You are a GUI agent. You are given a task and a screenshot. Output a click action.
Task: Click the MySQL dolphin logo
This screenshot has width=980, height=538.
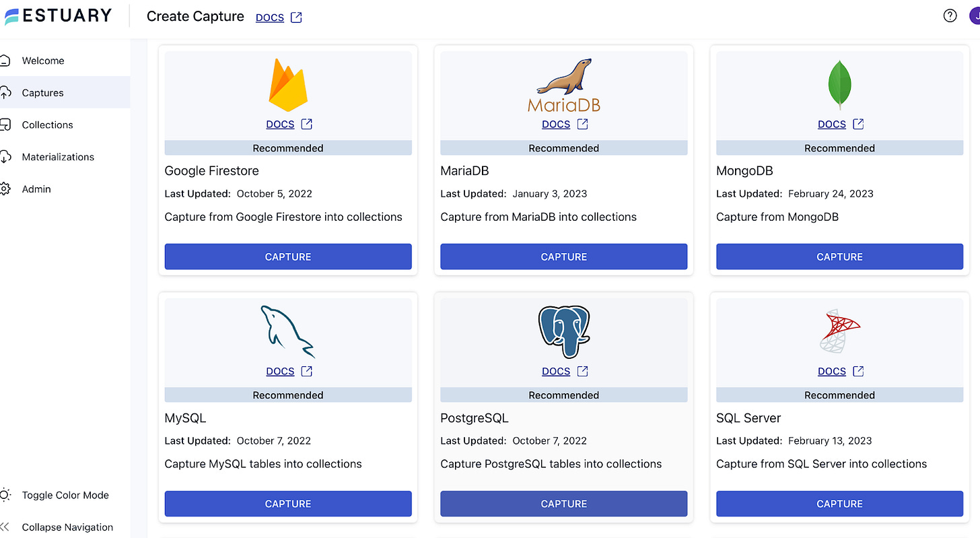[x=288, y=331]
